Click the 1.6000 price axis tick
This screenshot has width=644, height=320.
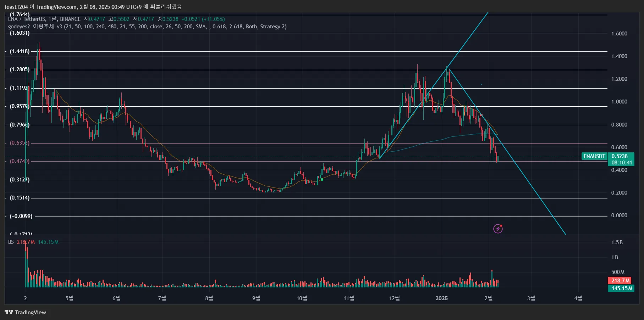(x=619, y=34)
